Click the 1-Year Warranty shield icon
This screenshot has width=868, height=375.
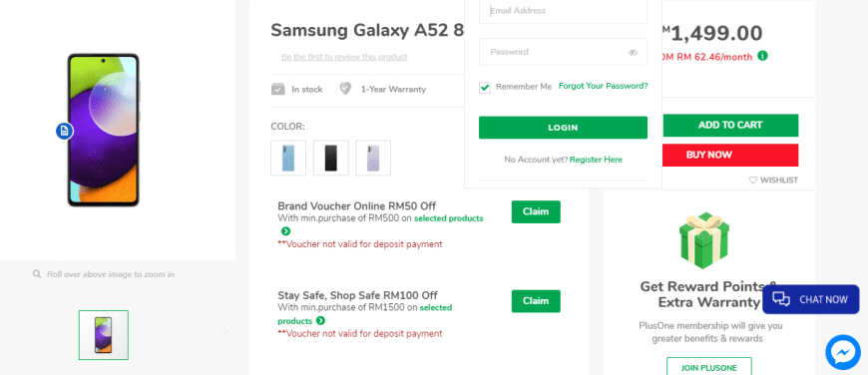pos(345,89)
